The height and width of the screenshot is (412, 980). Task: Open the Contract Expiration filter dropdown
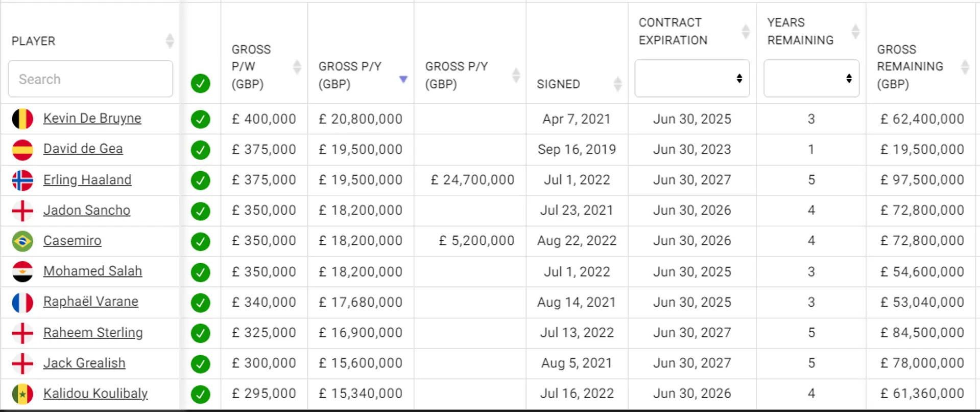pyautogui.click(x=692, y=78)
